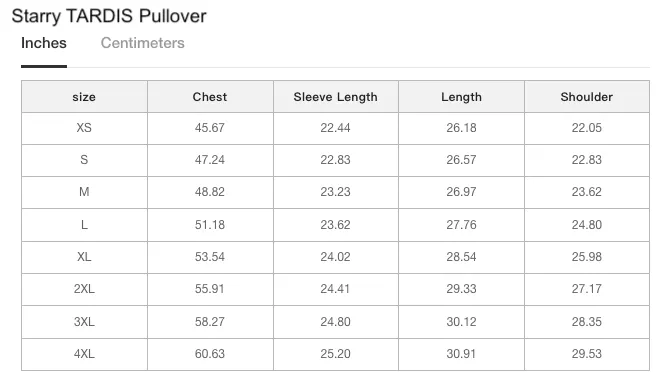Select the S size row label
Screen dimensions: 663x383
[84, 160]
